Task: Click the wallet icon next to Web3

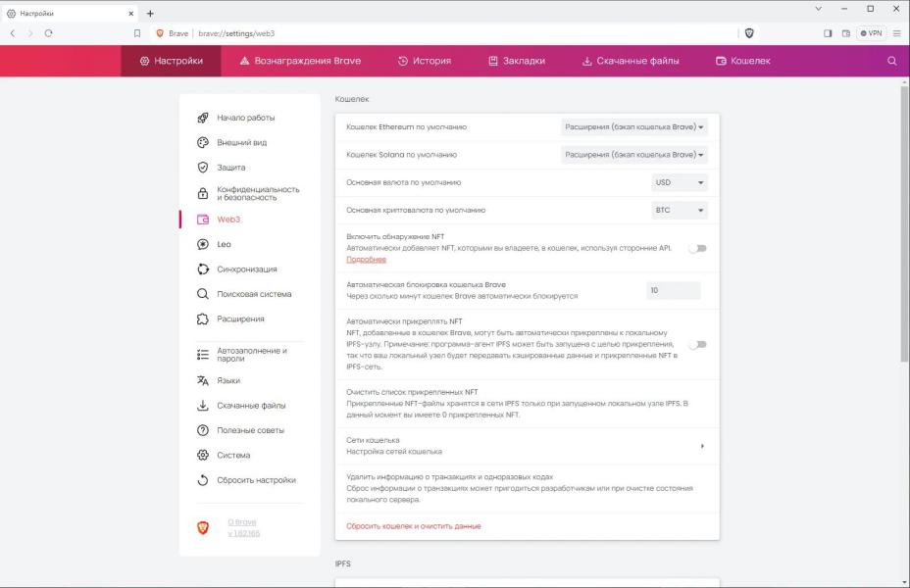Action: [203, 220]
